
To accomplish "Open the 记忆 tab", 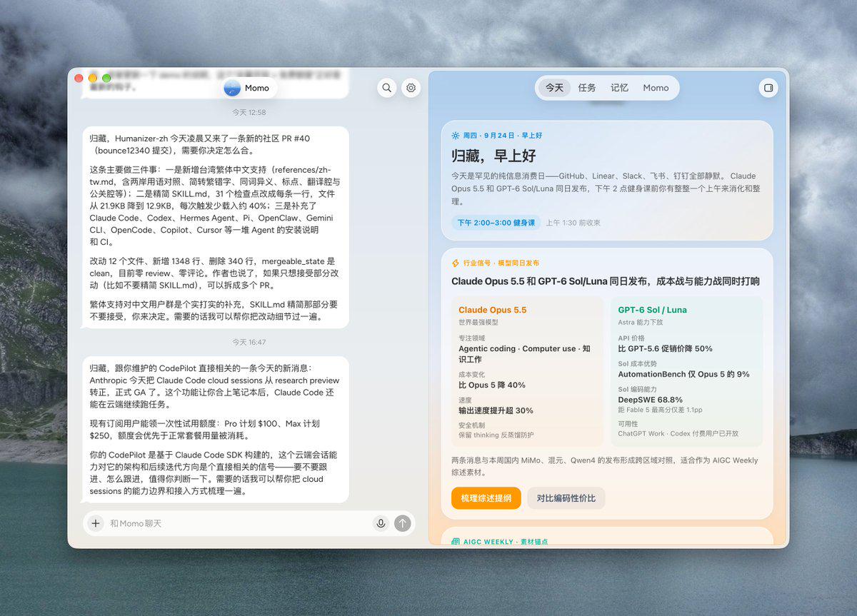I will click(619, 88).
